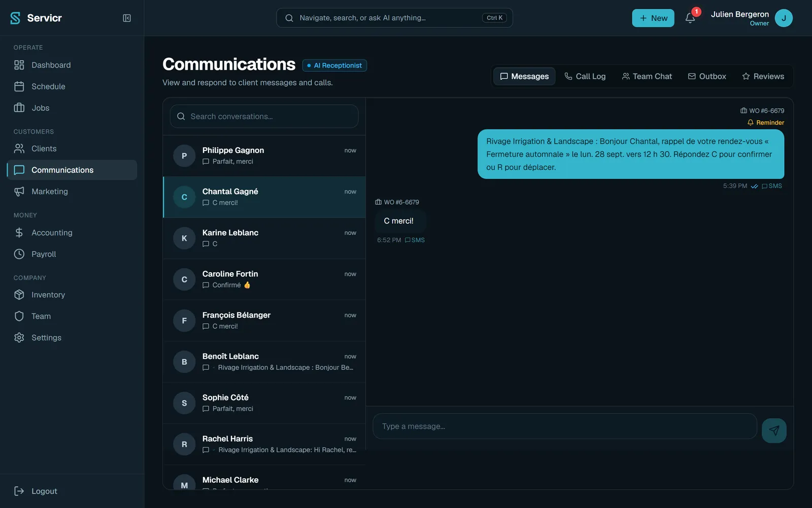
Task: Open the Inventory page
Action: [x=72, y=295]
